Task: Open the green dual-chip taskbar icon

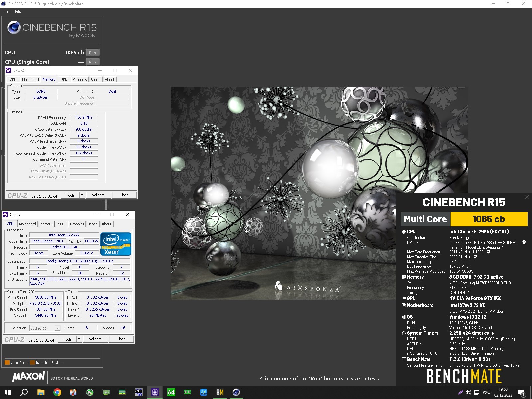Action: 188,392
